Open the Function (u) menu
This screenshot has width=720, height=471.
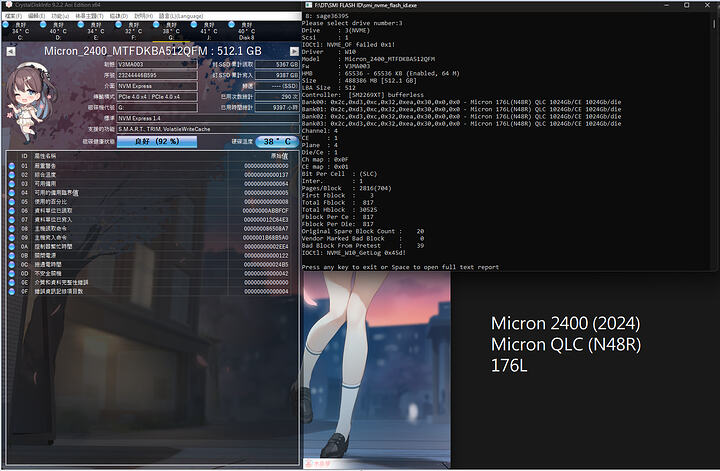(x=60, y=16)
